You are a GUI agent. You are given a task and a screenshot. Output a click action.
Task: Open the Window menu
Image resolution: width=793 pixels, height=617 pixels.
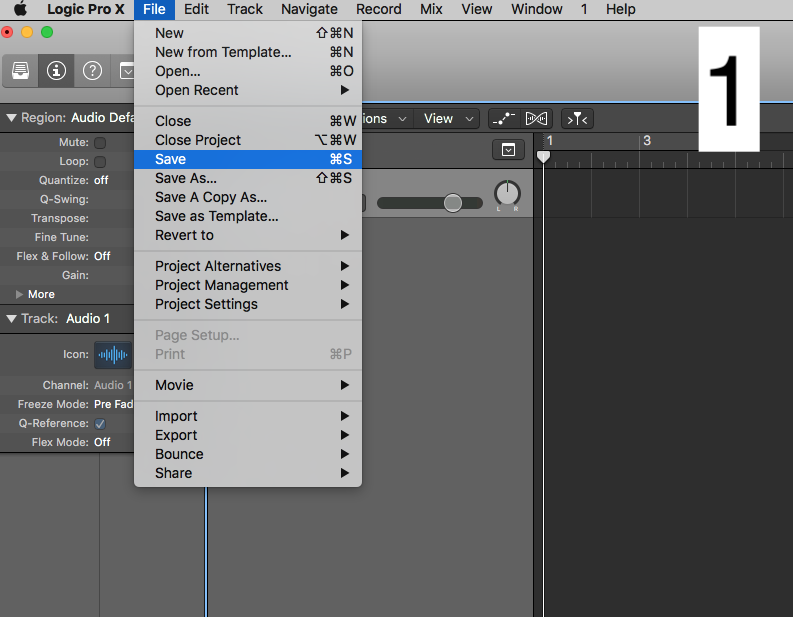point(537,9)
